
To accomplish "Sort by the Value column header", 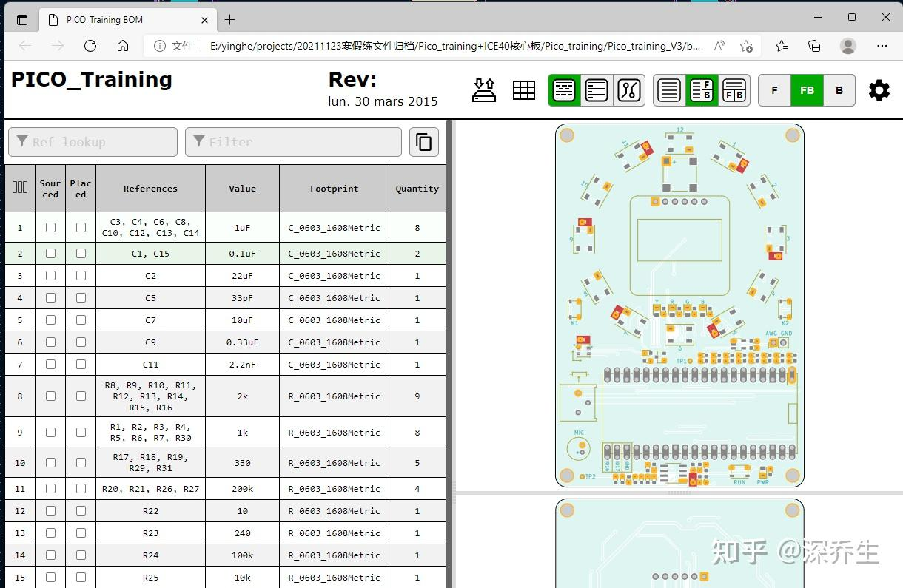I will click(x=242, y=188).
